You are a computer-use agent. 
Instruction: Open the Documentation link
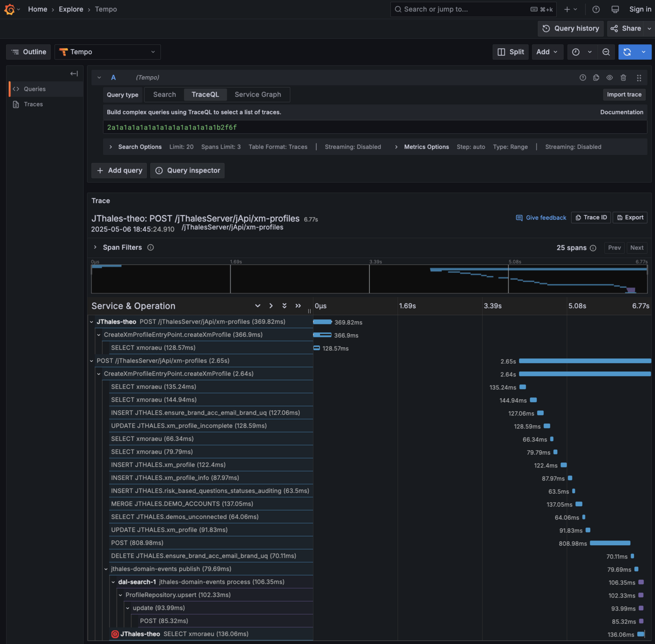[x=622, y=112]
